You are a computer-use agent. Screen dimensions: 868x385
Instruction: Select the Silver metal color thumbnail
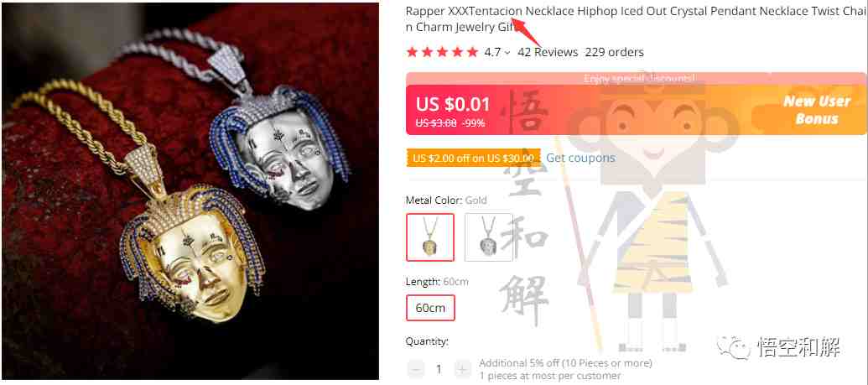(489, 237)
